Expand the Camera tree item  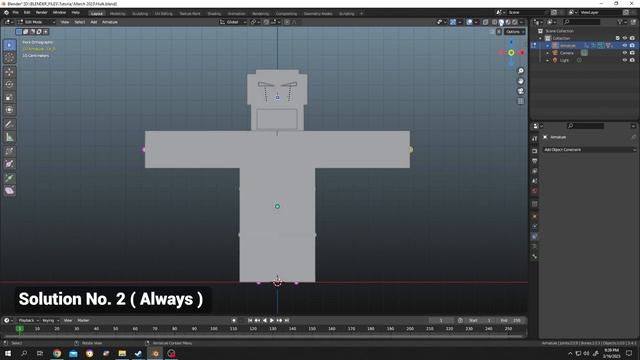click(x=548, y=53)
